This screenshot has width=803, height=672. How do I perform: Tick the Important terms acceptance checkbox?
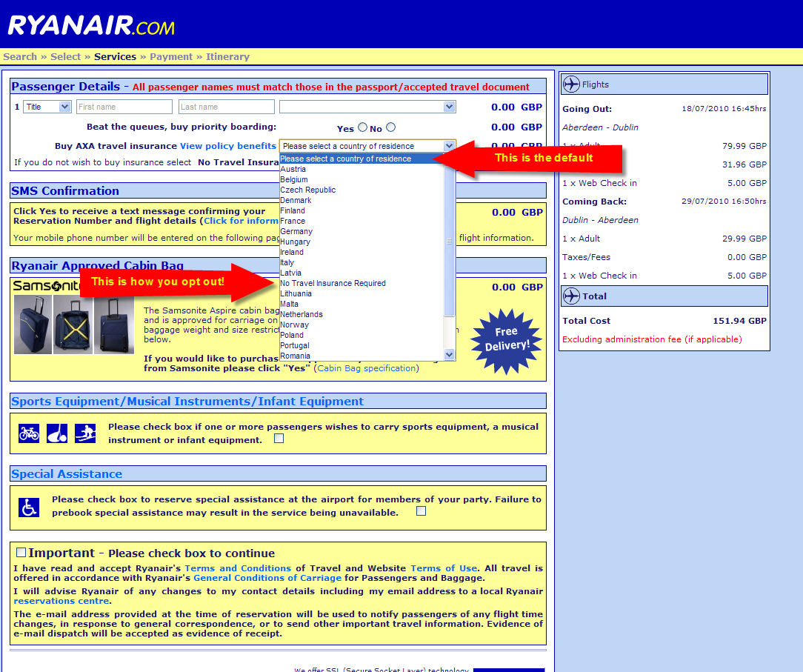pyautogui.click(x=21, y=552)
